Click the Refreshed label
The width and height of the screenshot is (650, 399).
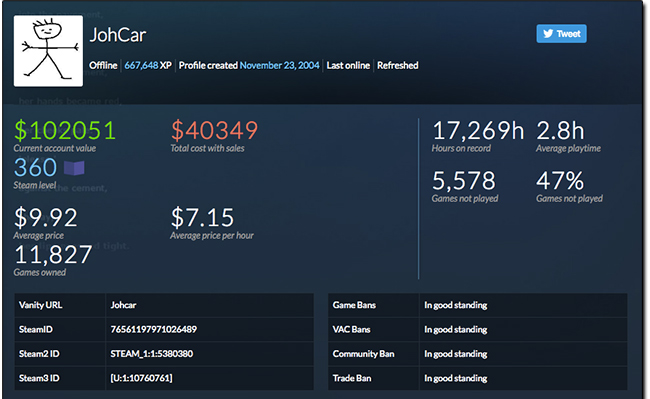[x=398, y=65]
